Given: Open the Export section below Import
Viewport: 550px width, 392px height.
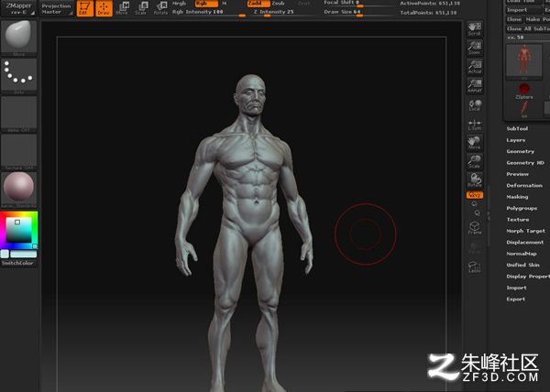Looking at the screenshot, I should coord(515,299).
